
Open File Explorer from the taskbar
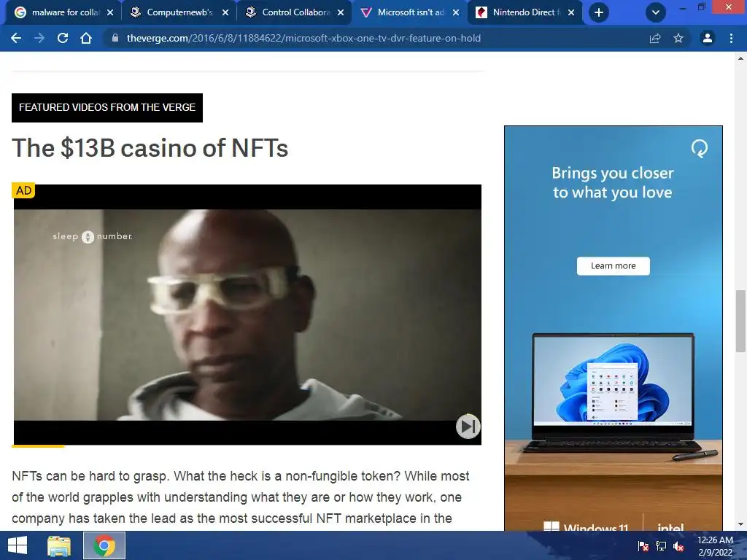click(x=59, y=545)
